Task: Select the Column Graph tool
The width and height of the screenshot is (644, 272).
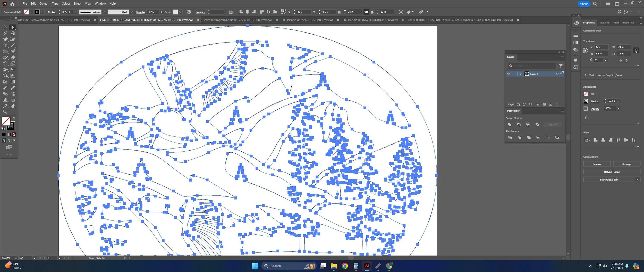Action: pyautogui.click(x=5, y=100)
